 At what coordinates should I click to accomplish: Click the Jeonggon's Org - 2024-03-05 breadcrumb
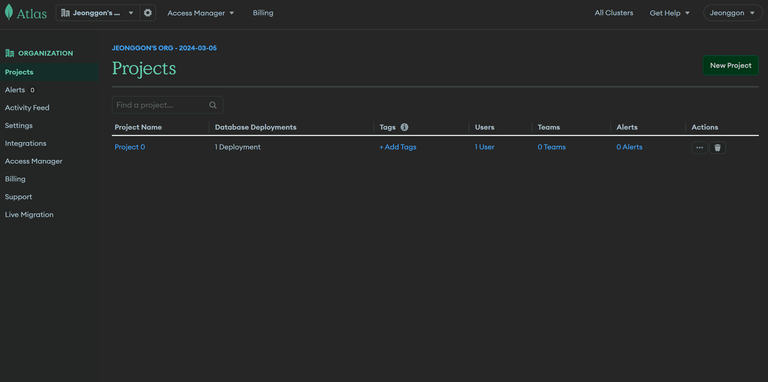pos(164,48)
